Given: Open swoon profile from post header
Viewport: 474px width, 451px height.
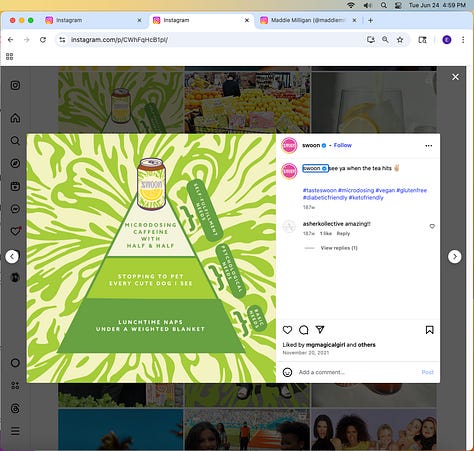Looking at the screenshot, I should click(311, 145).
